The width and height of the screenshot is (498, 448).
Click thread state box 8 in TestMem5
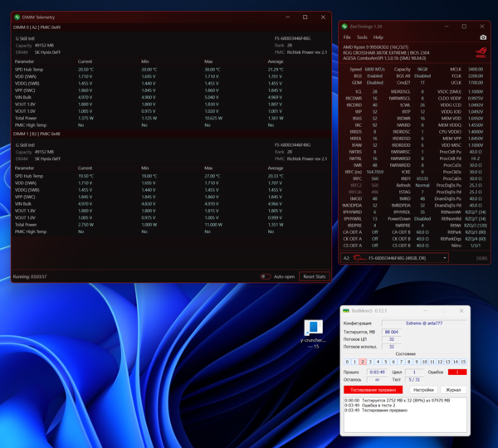coord(409,362)
